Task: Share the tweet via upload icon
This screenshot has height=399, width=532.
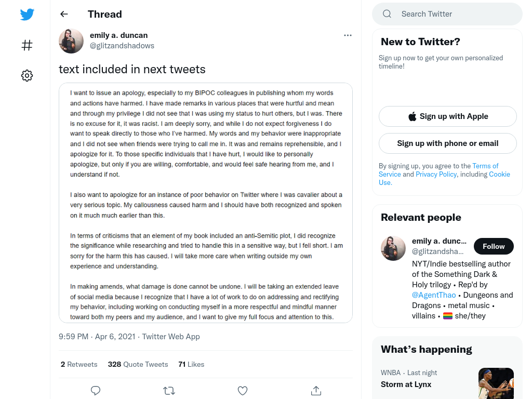Action: 316,391
